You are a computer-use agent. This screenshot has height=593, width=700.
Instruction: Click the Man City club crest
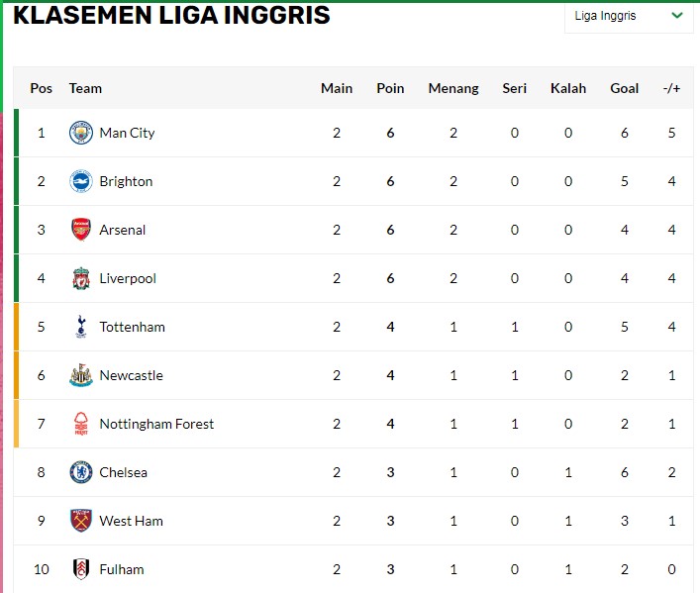tap(81, 133)
